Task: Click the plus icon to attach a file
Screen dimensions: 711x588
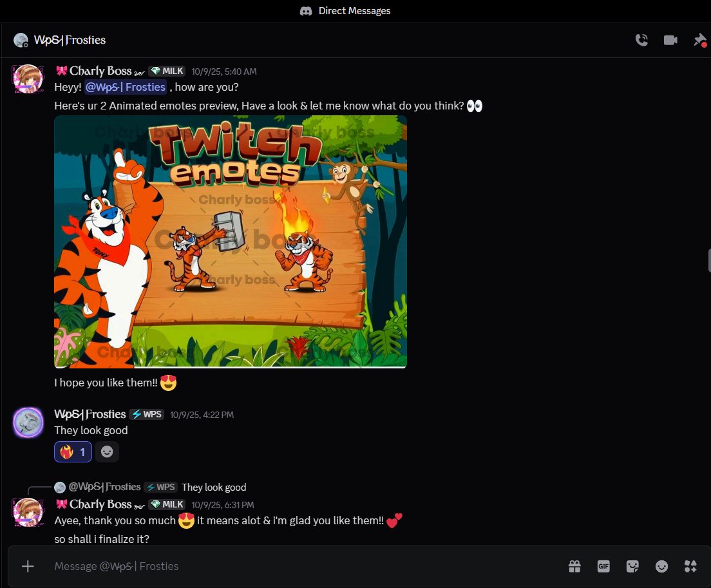Action: click(28, 566)
